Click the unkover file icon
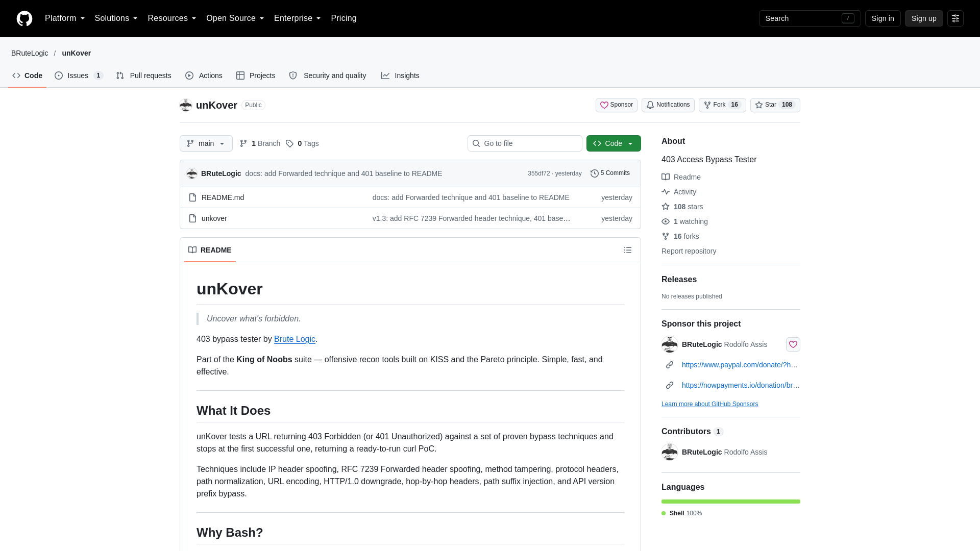 [x=192, y=218]
